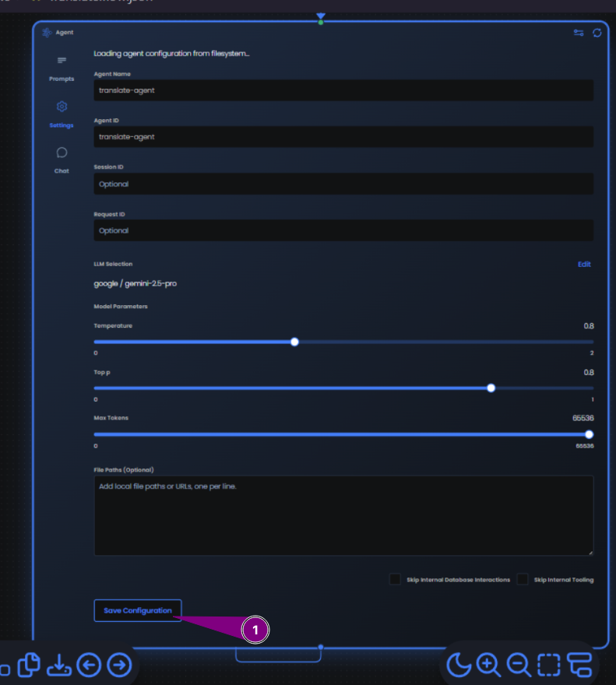The height and width of the screenshot is (685, 616).
Task: Click the File Paths text area
Action: [x=343, y=515]
